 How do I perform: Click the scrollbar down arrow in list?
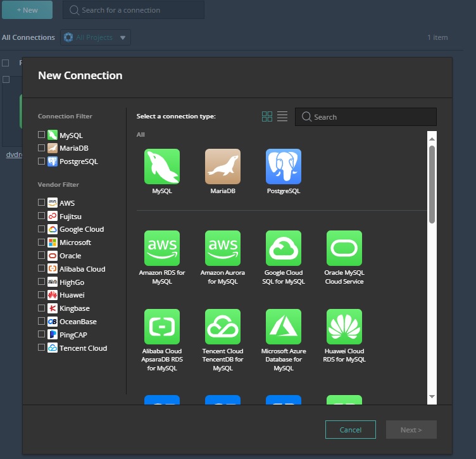pyautogui.click(x=432, y=397)
